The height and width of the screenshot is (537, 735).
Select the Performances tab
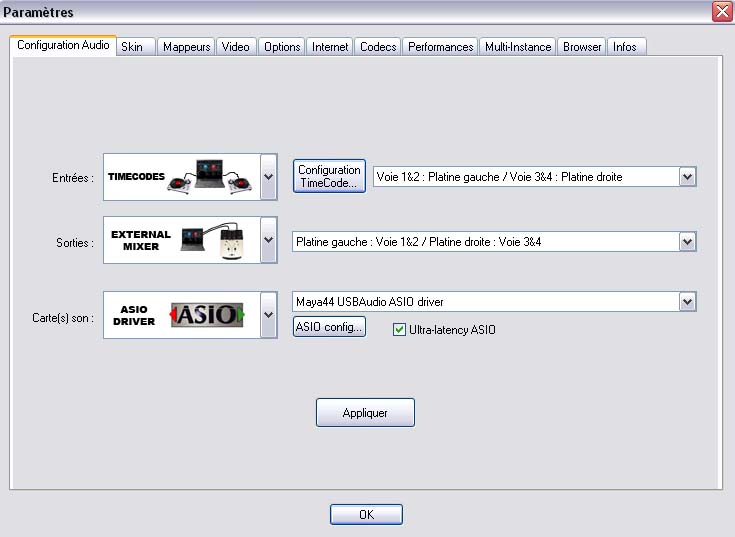440,47
